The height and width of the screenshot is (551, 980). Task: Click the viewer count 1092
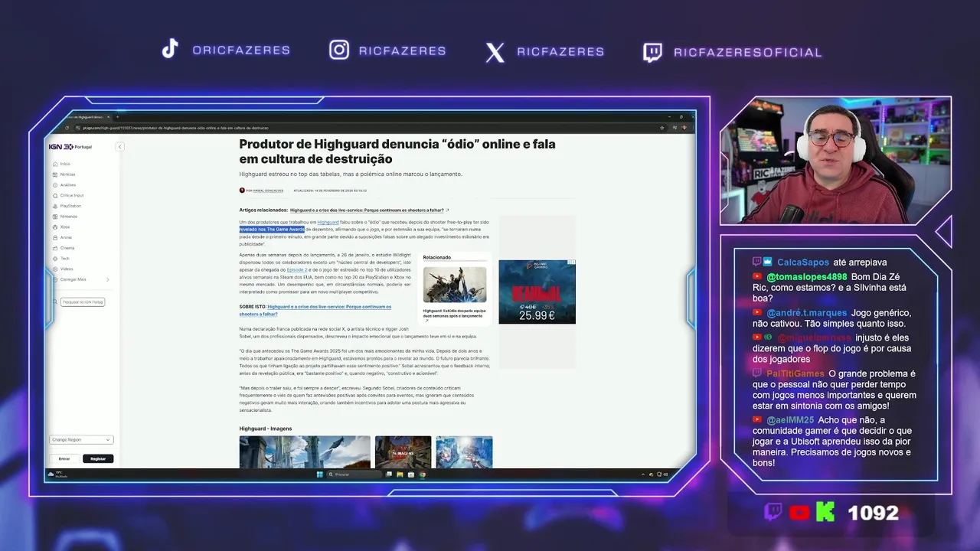coord(873,513)
